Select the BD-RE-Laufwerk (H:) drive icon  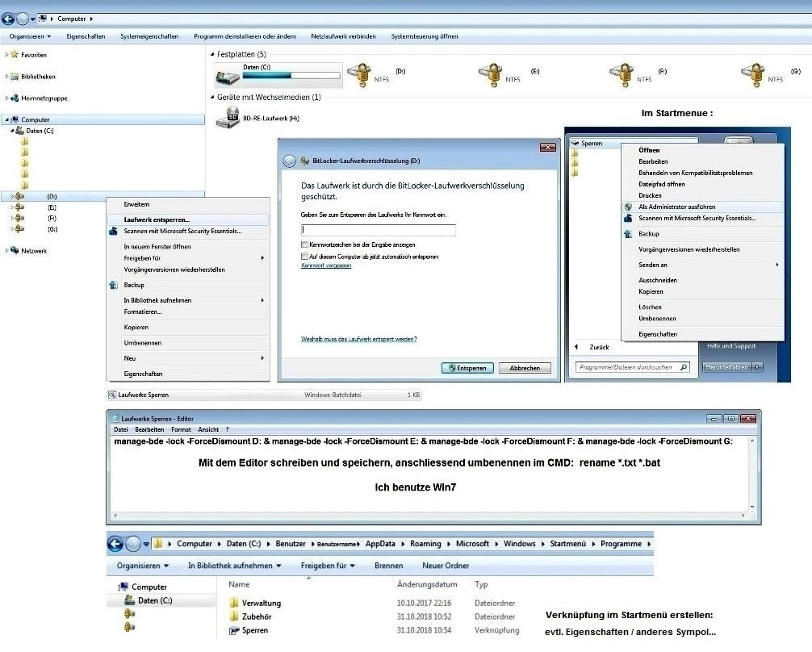coord(228,118)
